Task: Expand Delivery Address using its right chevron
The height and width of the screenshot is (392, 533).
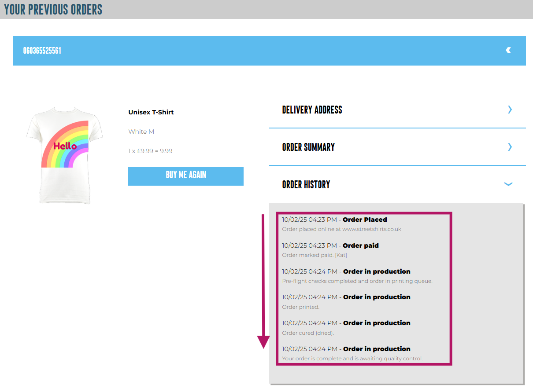Action: [510, 110]
